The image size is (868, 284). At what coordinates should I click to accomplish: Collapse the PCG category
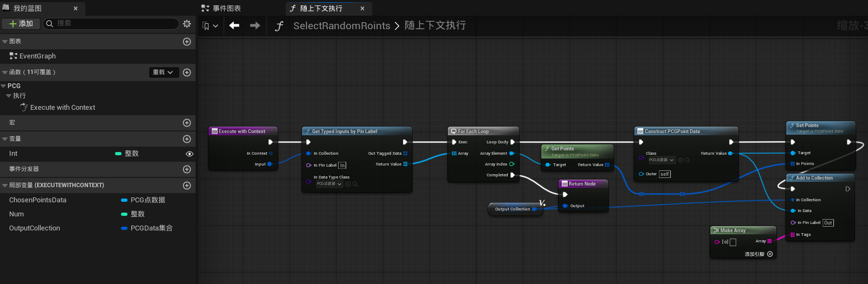click(4, 86)
